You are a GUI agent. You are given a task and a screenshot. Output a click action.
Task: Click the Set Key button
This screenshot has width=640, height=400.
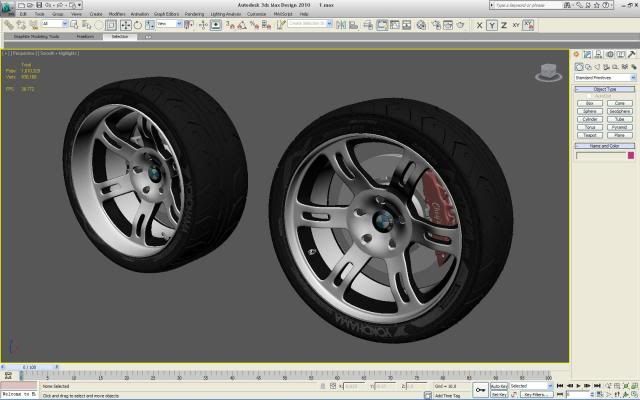tap(498, 395)
